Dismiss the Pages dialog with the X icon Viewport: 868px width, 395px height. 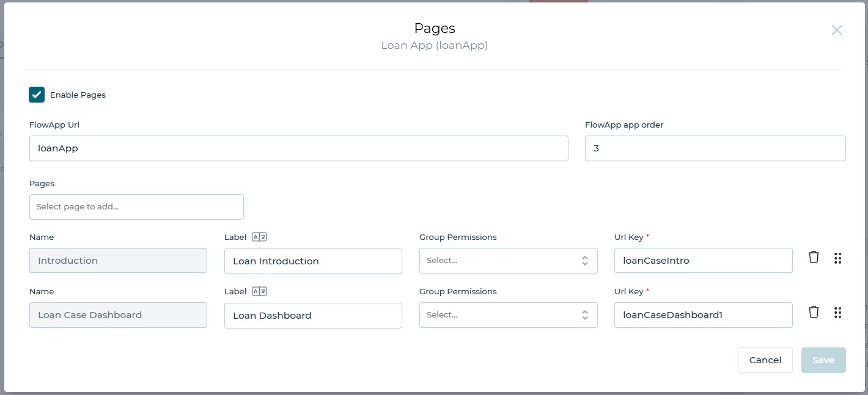[837, 29]
